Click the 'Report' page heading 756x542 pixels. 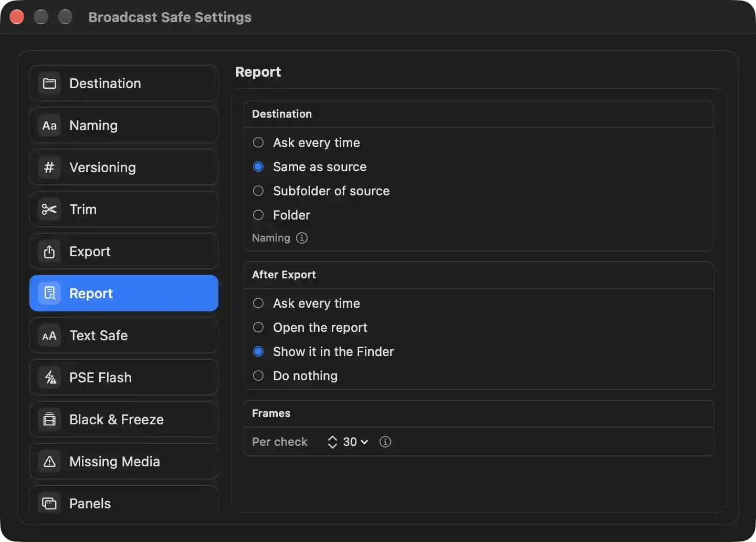[258, 72]
